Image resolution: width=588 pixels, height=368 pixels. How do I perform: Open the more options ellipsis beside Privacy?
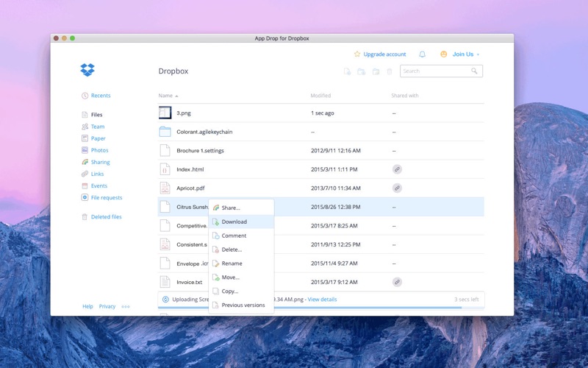(126, 306)
